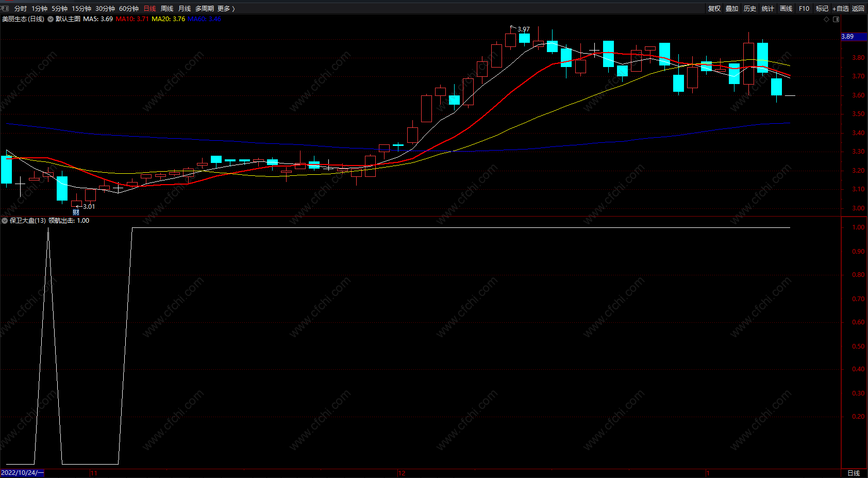Activate the 画线 drawing tool button
The width and height of the screenshot is (868, 478).
[786, 9]
